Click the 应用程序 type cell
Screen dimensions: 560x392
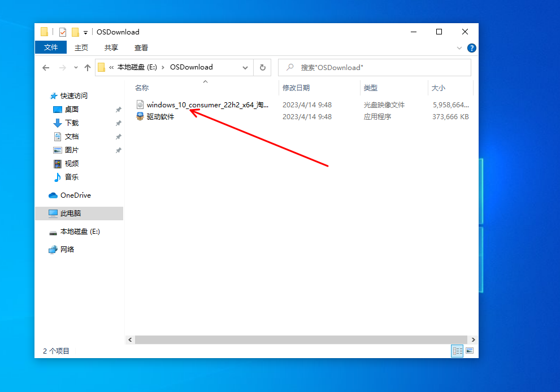pos(377,117)
